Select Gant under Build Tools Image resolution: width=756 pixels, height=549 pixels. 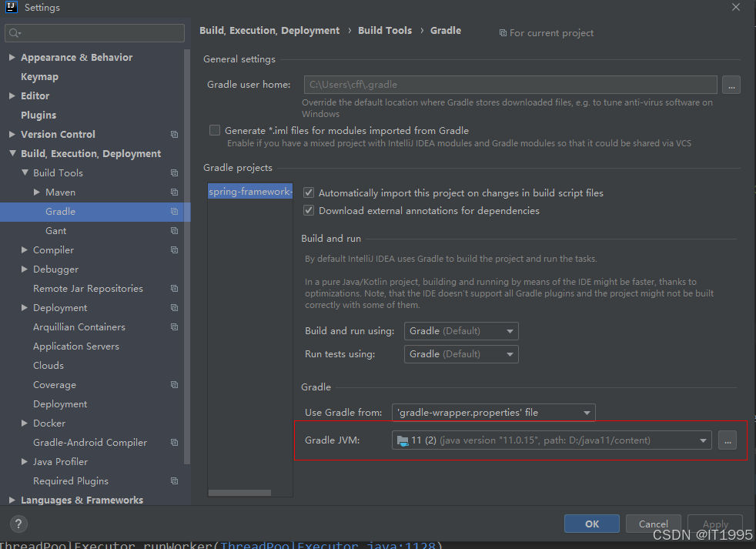click(56, 231)
